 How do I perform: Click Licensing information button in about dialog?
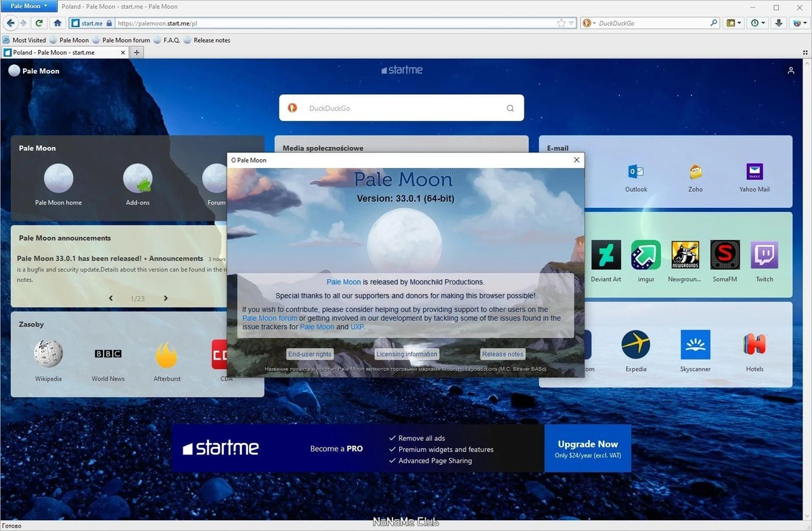(407, 354)
